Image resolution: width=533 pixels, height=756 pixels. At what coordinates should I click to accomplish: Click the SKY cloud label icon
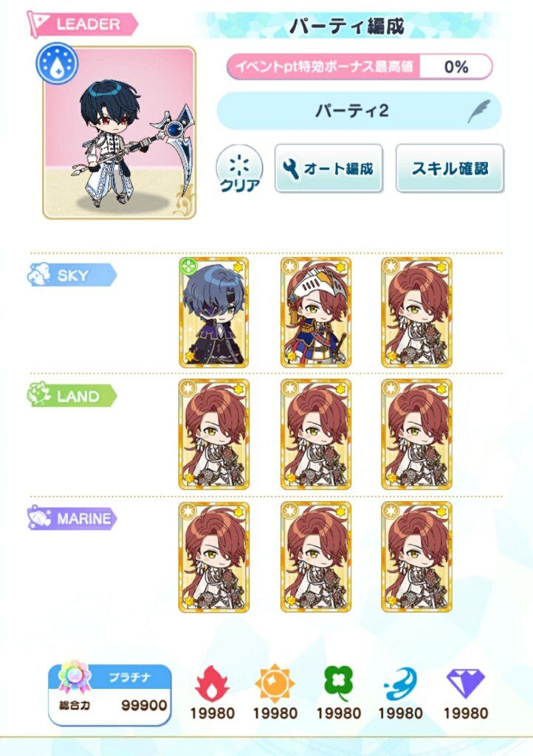pyautogui.click(x=39, y=275)
